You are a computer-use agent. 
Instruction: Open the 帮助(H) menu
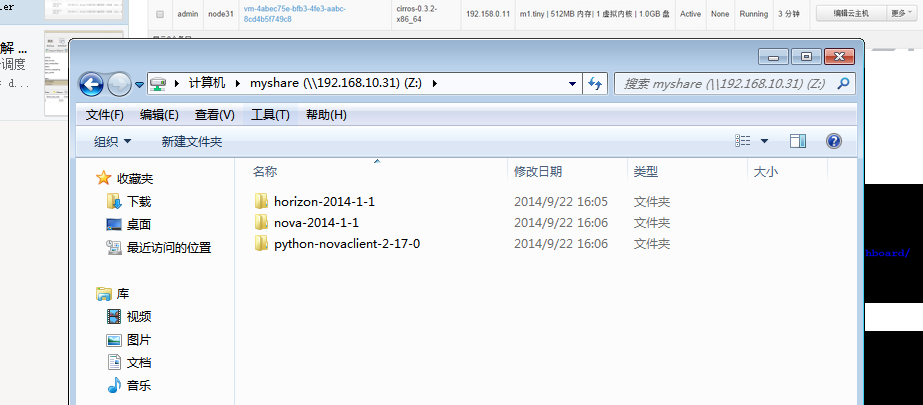[326, 115]
